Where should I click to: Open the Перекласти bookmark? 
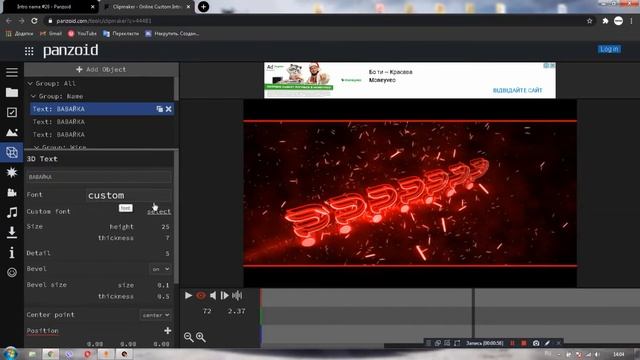(x=121, y=33)
